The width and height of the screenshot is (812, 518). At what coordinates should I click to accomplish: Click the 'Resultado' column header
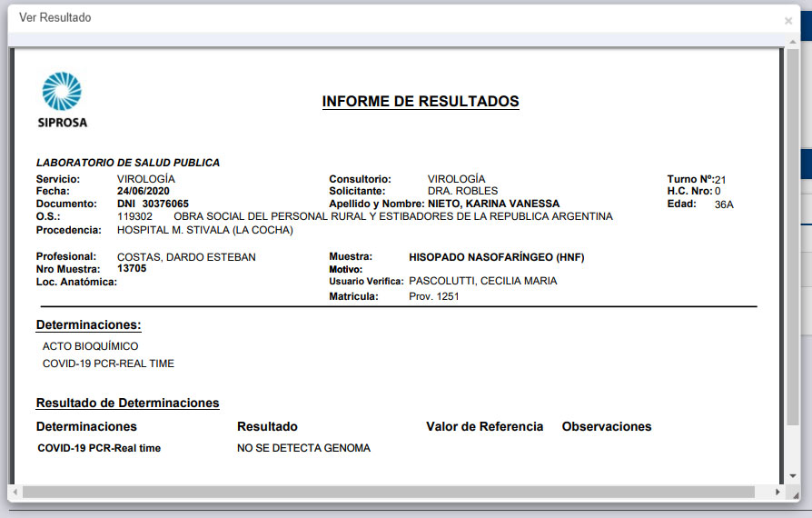tap(267, 426)
